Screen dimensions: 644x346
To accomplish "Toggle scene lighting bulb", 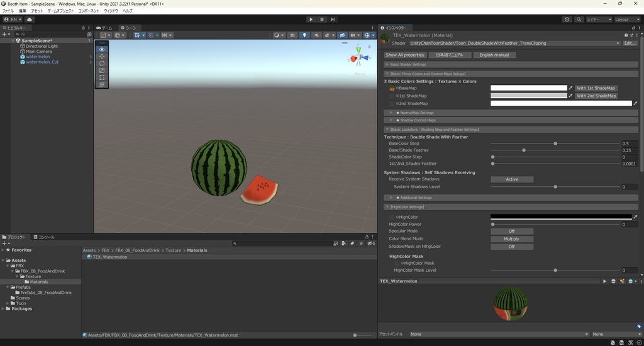I will 304,35.
